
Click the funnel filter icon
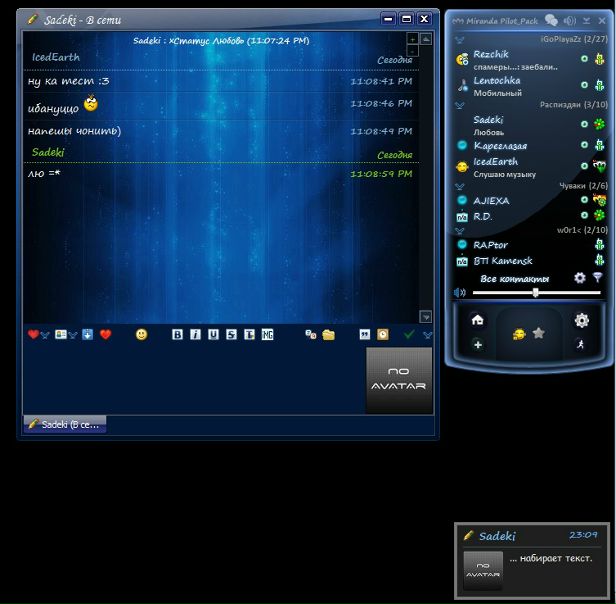[597, 277]
